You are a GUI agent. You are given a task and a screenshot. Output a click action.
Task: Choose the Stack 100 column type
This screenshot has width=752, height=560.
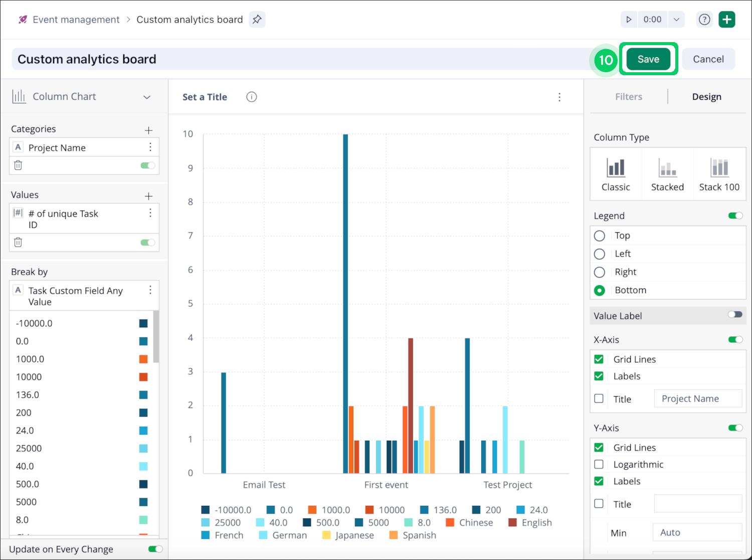coord(719,174)
